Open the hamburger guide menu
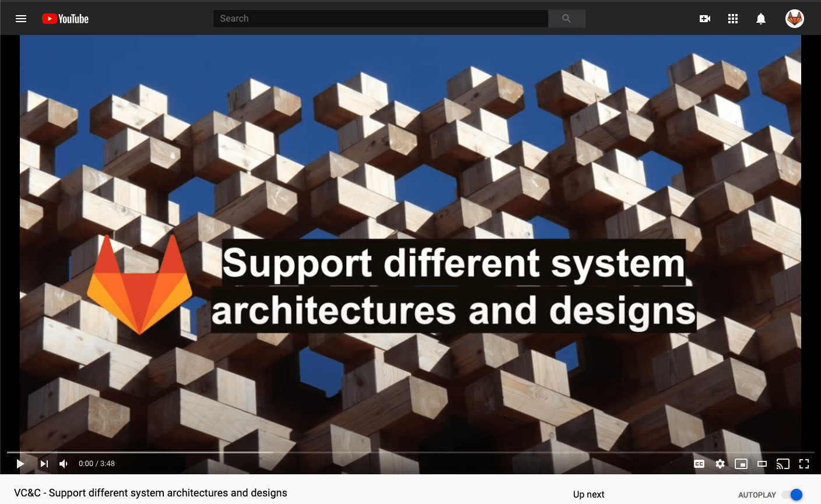 coord(21,19)
